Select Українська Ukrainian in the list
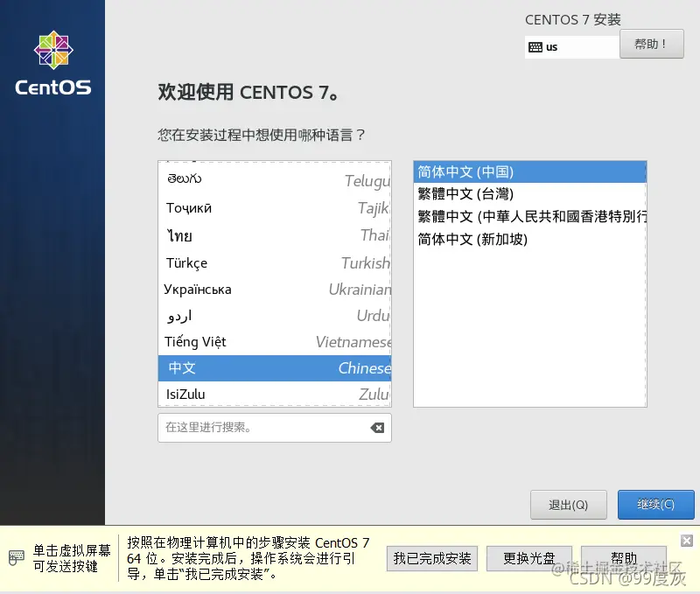The height and width of the screenshot is (594, 700). pos(275,290)
